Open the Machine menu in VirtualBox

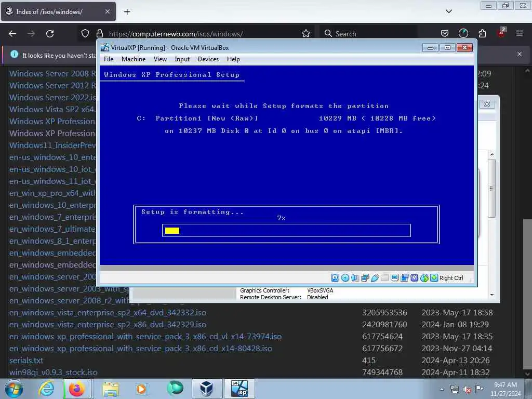pos(134,59)
